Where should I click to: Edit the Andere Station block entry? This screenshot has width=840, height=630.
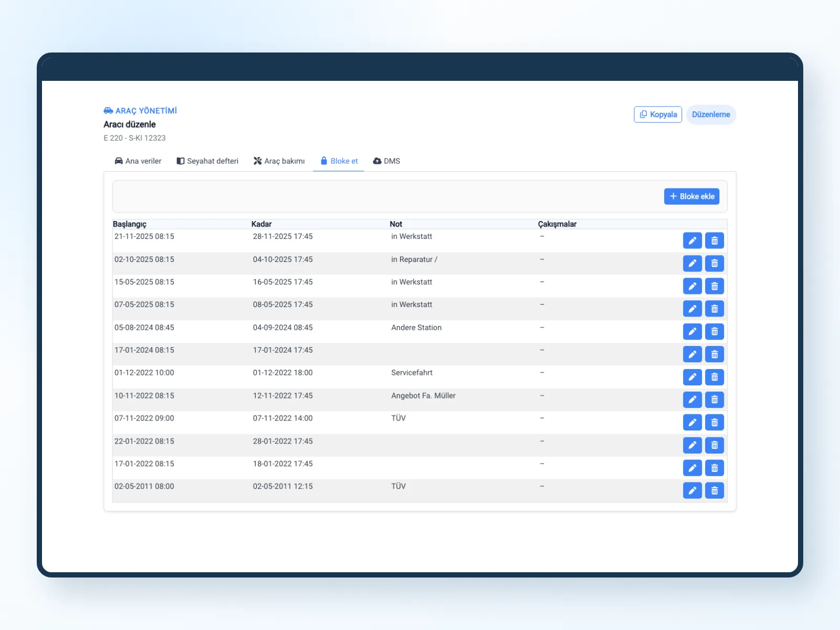(692, 332)
